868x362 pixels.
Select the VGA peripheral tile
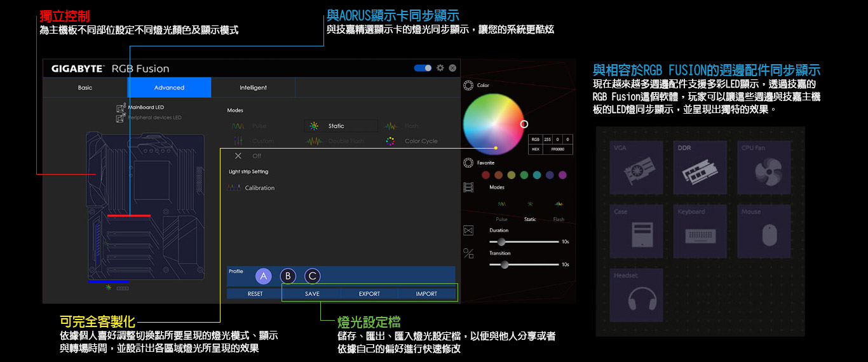[x=636, y=168]
